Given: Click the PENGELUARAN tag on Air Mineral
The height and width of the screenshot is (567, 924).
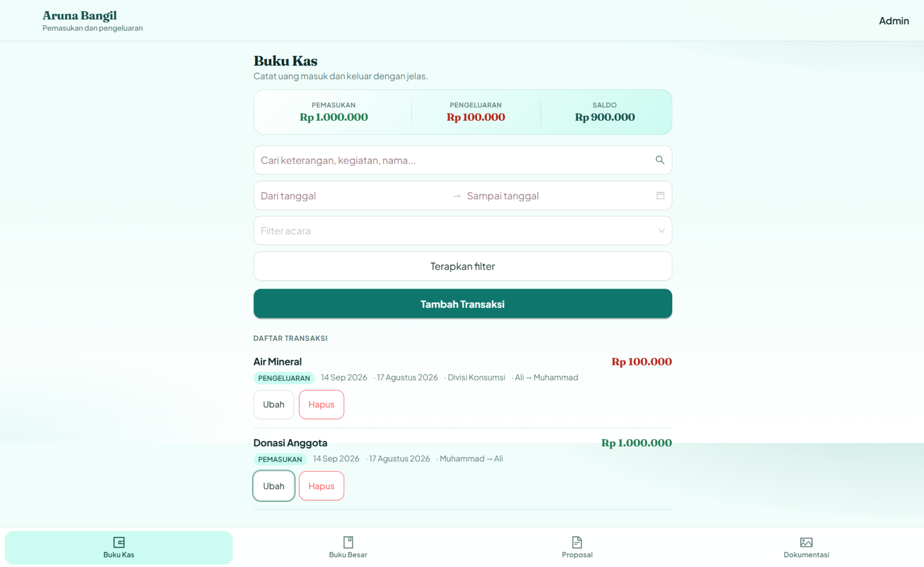Looking at the screenshot, I should click(x=284, y=378).
